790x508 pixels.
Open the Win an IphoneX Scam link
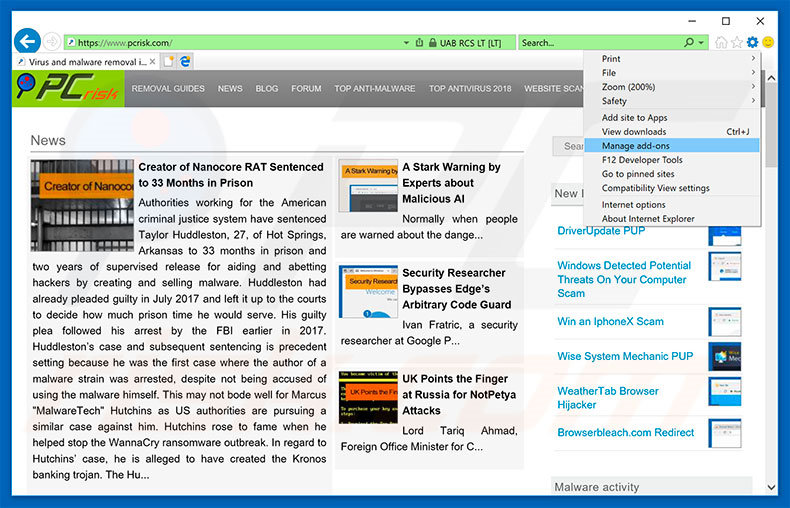(x=610, y=322)
